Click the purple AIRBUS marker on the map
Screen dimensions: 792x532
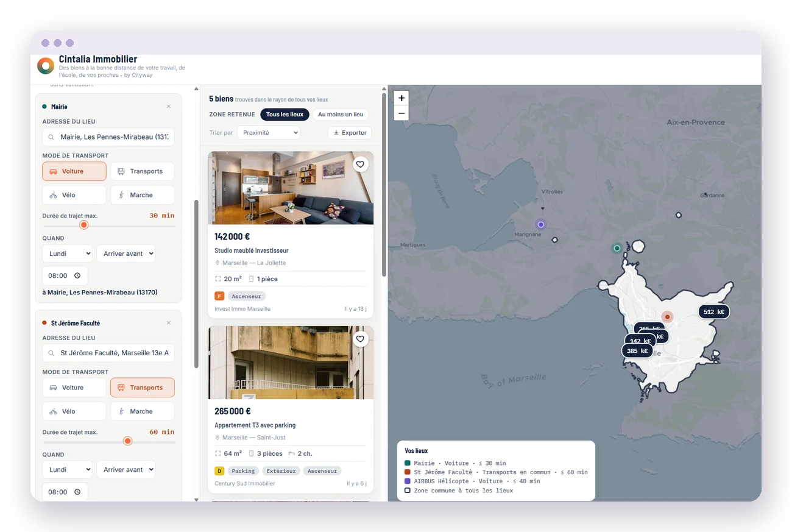tap(540, 224)
